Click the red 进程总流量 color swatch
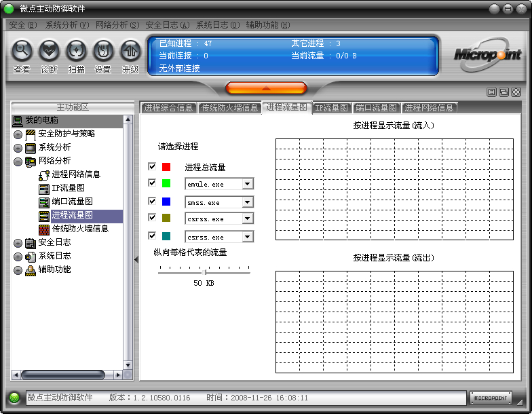The height and width of the screenshot is (414, 532). [x=166, y=167]
